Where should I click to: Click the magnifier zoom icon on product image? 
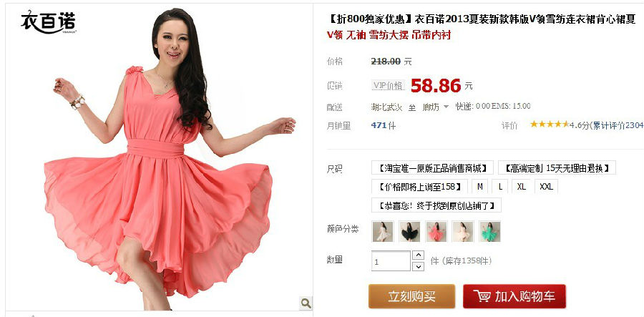click(306, 303)
